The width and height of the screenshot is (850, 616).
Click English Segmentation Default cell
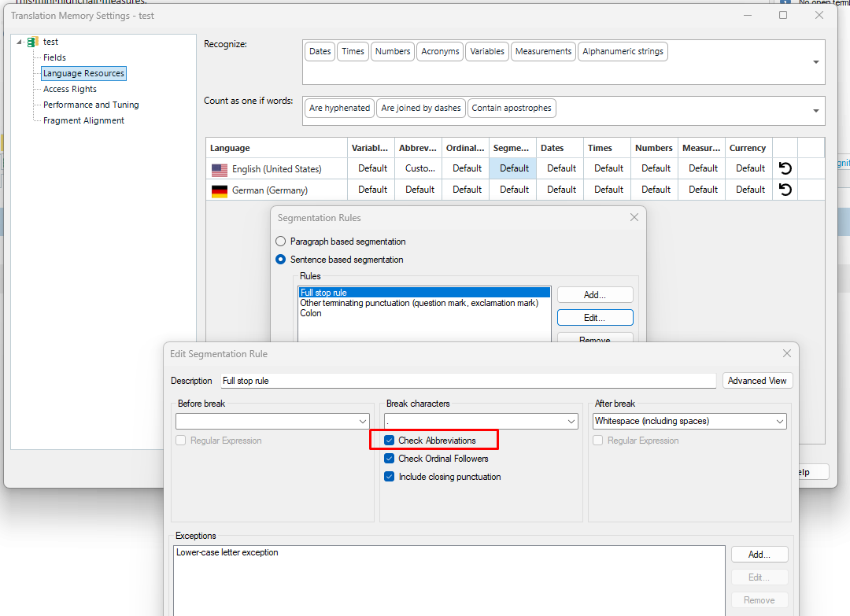(x=514, y=168)
